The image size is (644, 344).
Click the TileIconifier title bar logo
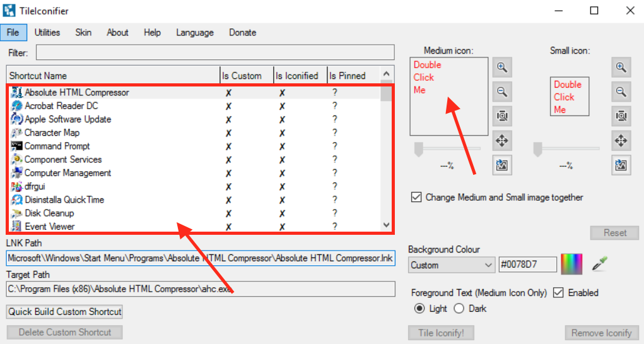click(x=9, y=10)
